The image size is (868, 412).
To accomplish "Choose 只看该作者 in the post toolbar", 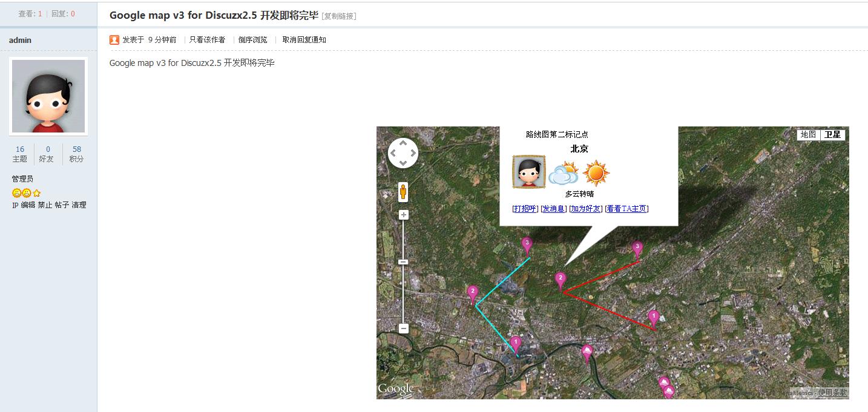I will point(207,40).
